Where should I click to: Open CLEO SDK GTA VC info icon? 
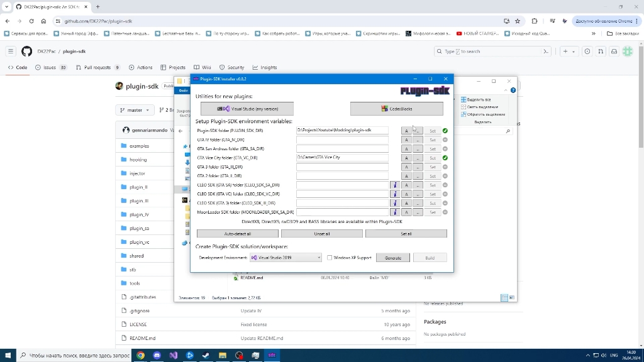pyautogui.click(x=395, y=194)
